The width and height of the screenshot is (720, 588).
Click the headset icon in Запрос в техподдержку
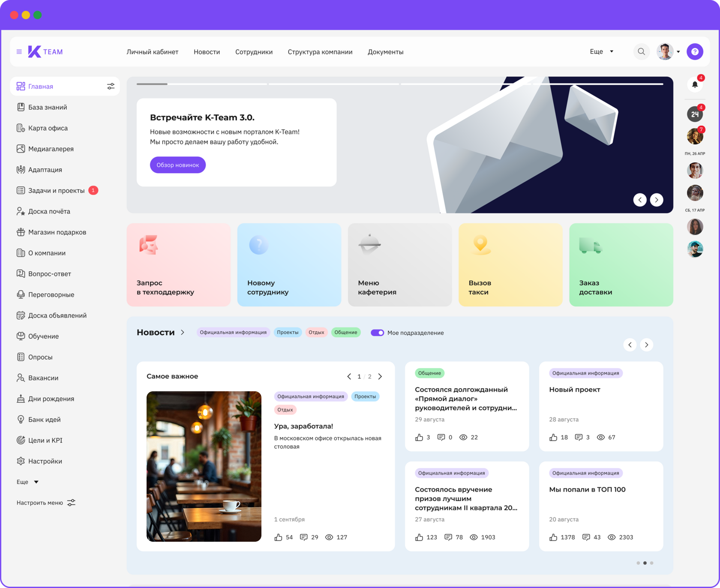pos(149,245)
